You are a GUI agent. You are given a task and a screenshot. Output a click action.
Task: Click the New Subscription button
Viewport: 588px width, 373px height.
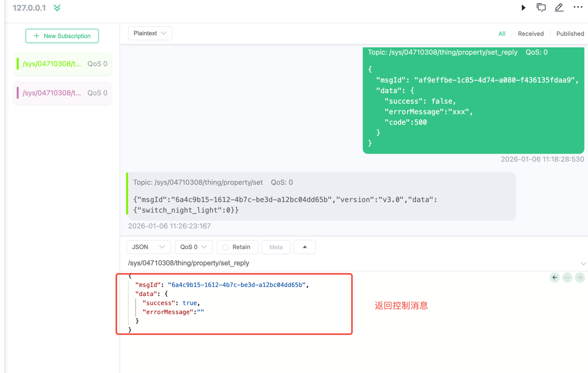click(62, 36)
